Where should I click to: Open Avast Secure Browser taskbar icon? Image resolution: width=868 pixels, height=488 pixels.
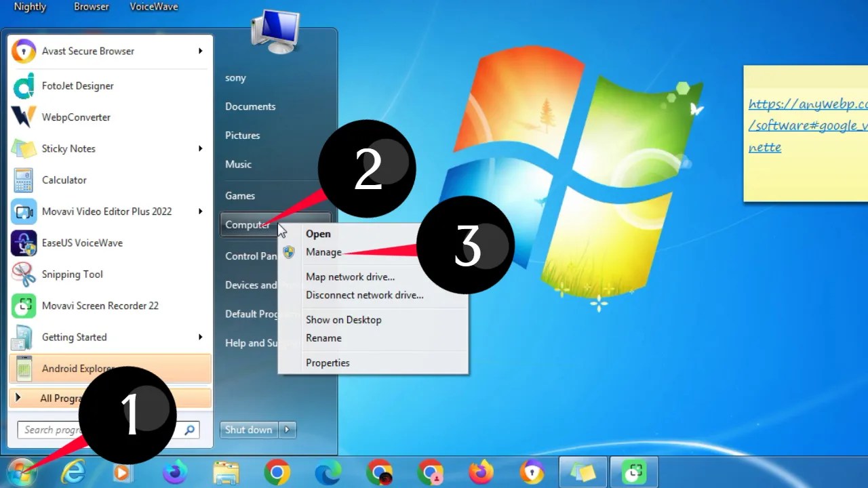click(x=532, y=472)
